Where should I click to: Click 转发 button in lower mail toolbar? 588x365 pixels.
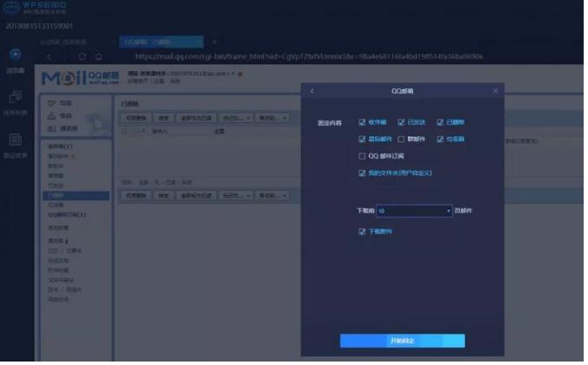click(x=164, y=196)
